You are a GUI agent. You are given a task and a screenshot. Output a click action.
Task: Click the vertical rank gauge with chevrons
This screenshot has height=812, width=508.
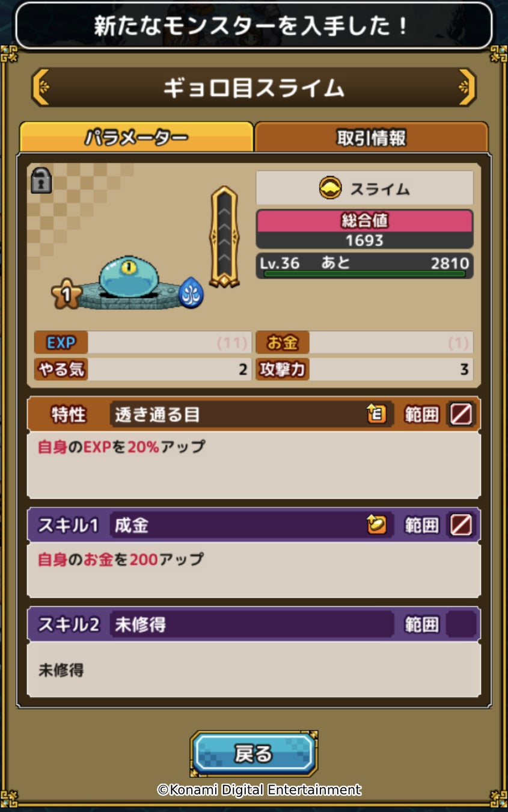[224, 237]
